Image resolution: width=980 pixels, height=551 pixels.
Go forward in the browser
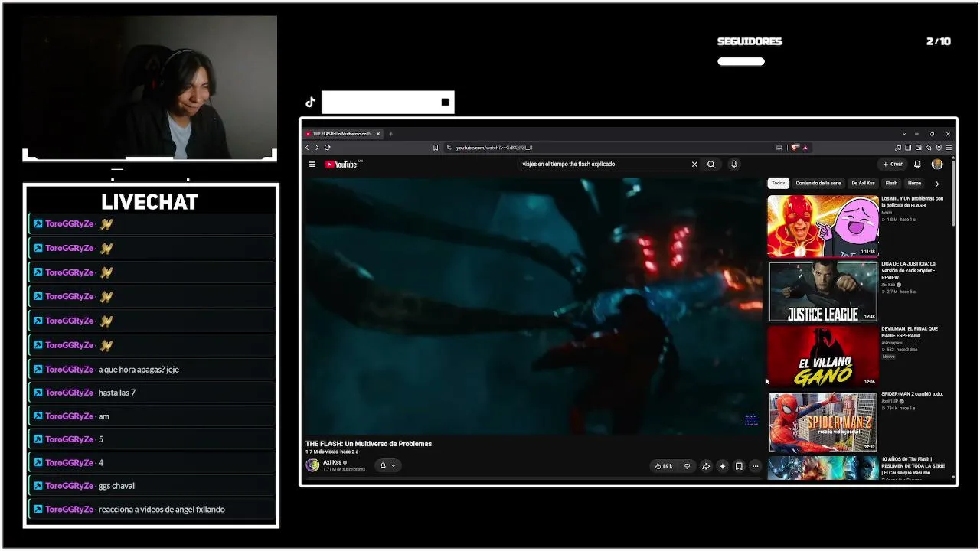click(317, 148)
